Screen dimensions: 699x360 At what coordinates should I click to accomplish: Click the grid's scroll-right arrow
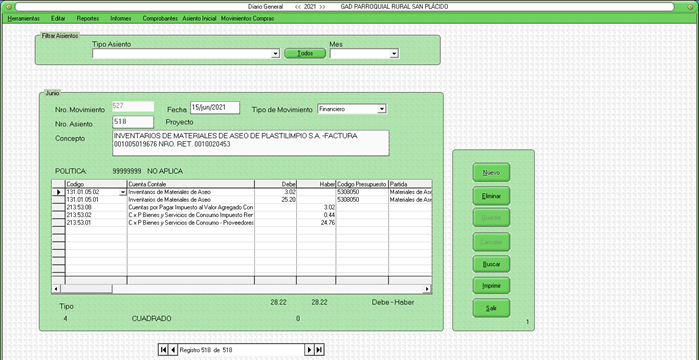coord(427,289)
